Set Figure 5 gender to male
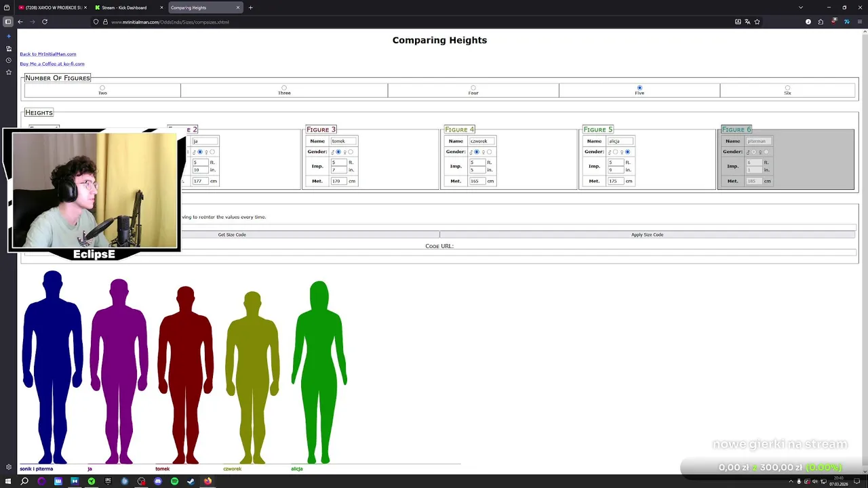This screenshot has height=488, width=868. [x=615, y=152]
